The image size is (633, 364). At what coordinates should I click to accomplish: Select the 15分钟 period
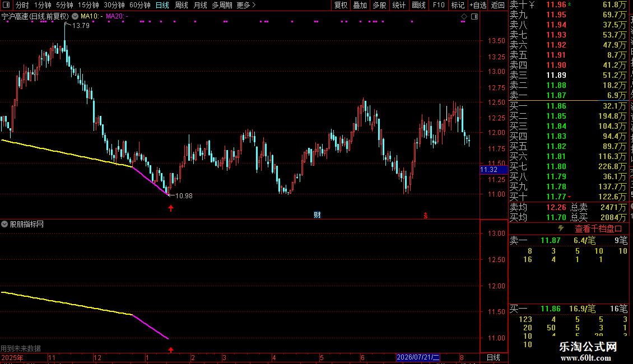pyautogui.click(x=88, y=5)
